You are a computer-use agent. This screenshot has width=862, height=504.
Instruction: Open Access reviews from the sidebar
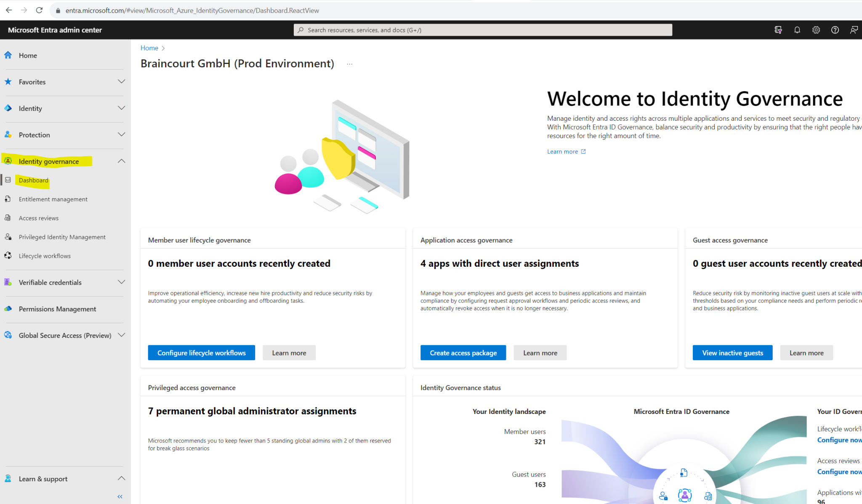coord(39,218)
